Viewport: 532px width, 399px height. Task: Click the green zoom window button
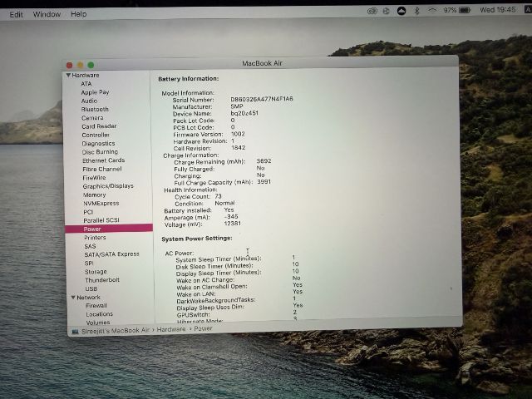coord(91,65)
